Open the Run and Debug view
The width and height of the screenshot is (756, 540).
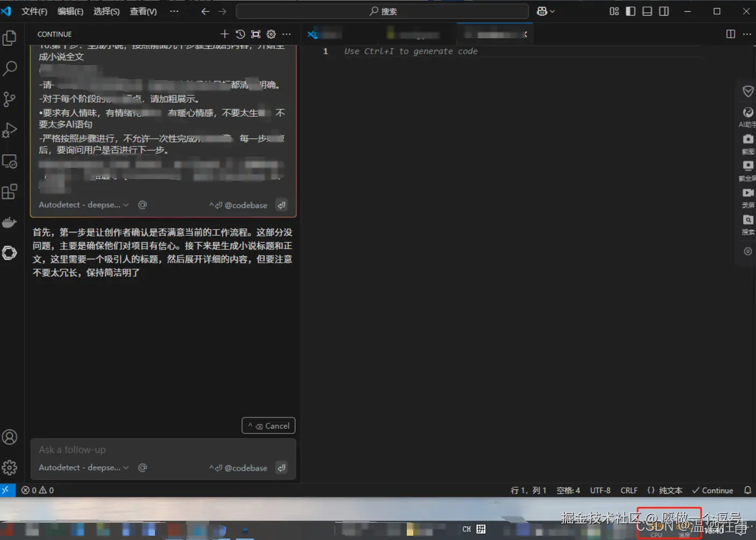pyautogui.click(x=10, y=130)
